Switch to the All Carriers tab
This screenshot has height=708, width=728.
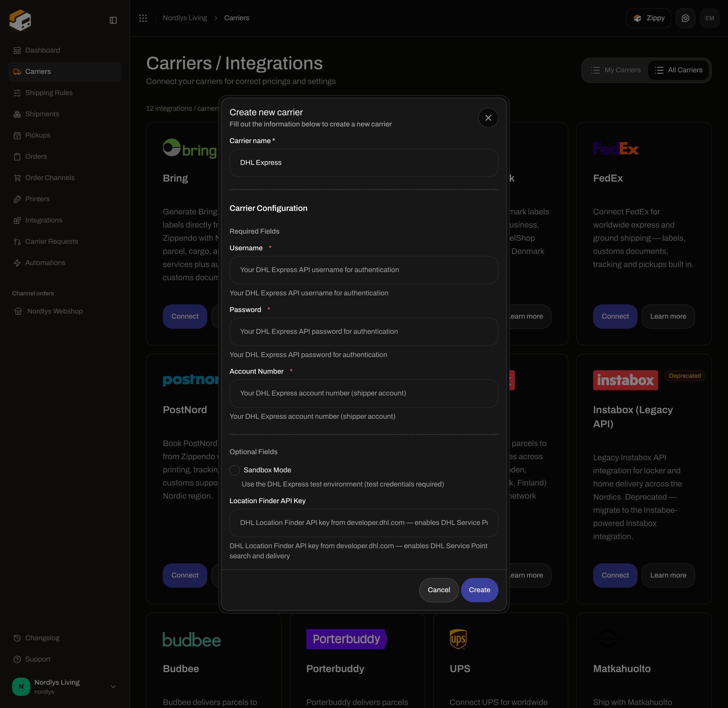[678, 70]
